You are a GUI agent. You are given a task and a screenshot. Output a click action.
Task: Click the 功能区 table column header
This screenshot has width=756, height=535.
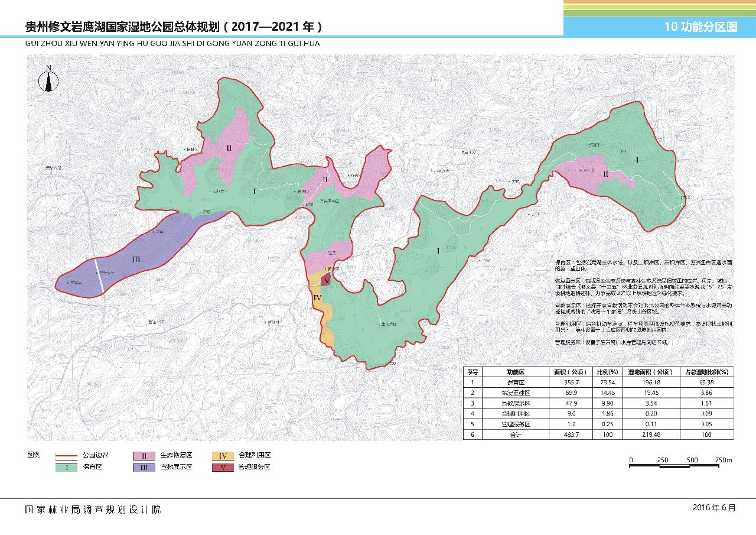tap(516, 372)
